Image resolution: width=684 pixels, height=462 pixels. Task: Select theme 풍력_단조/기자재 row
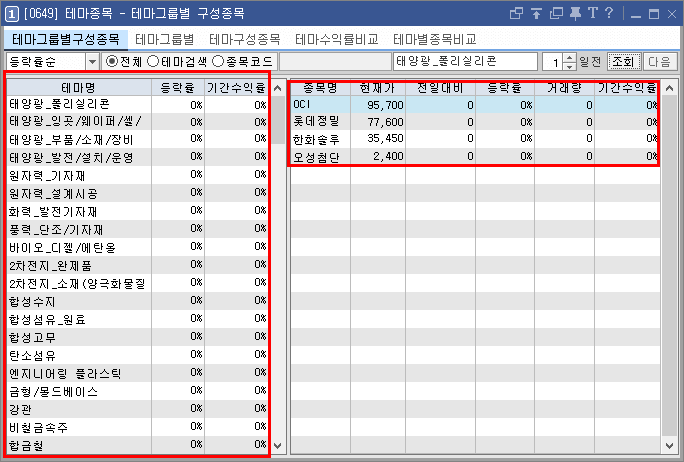[x=137, y=229]
